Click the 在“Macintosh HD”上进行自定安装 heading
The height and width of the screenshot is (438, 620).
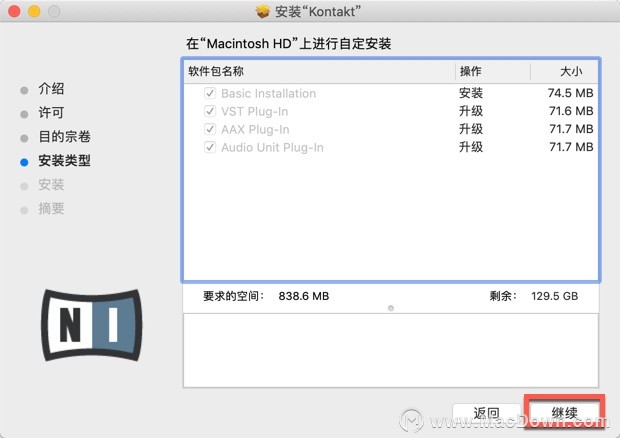[x=289, y=43]
